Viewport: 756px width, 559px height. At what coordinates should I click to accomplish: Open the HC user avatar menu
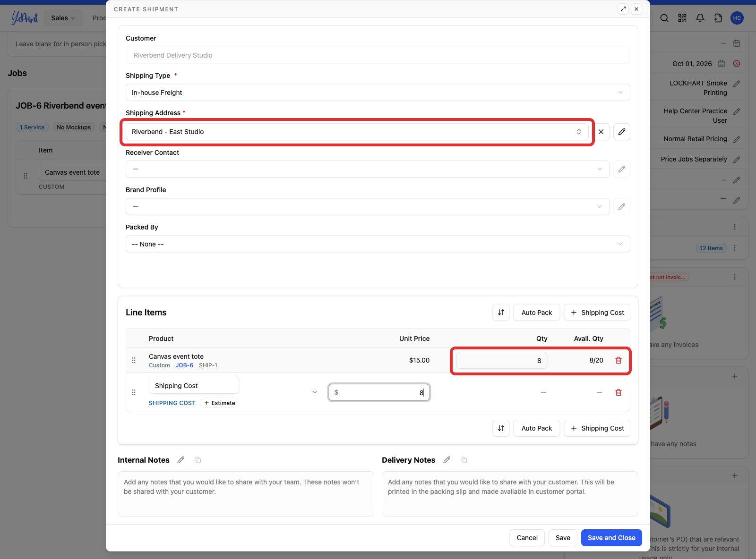(x=737, y=18)
